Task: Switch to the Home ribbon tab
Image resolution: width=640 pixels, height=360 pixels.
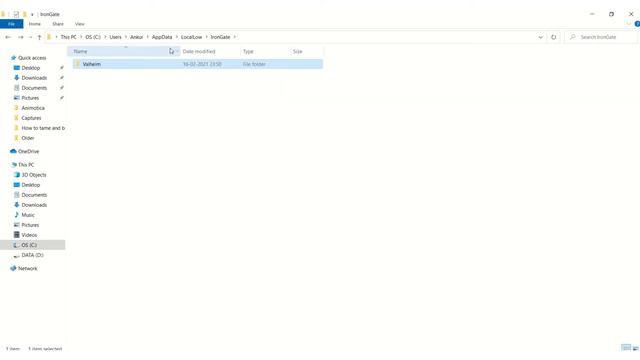Action: tap(35, 24)
